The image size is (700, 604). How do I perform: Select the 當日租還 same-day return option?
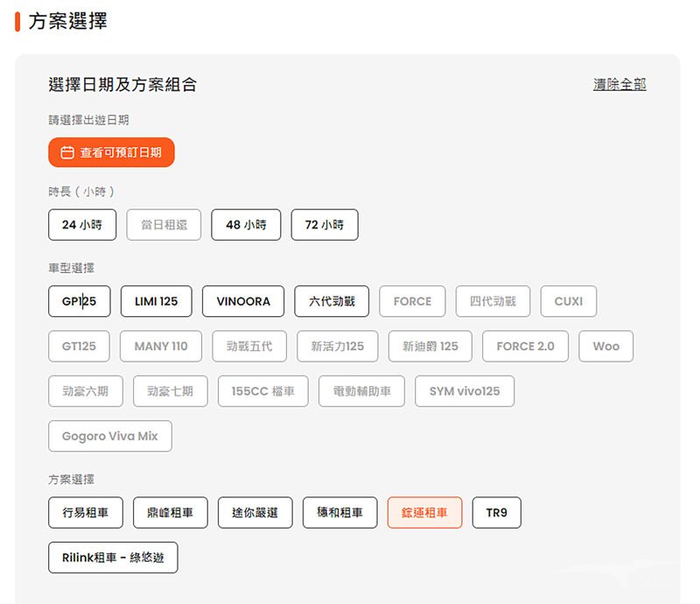164,225
